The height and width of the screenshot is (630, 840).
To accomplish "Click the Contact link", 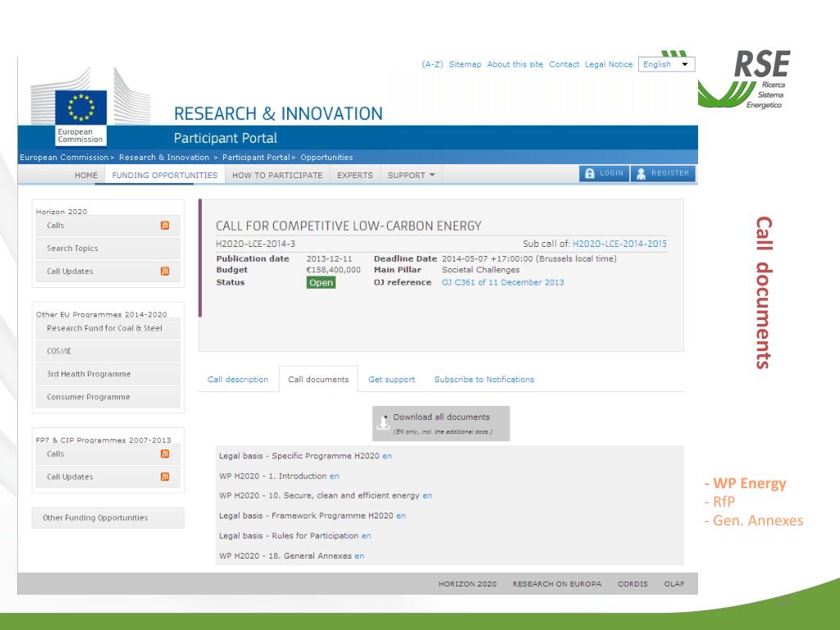I will coord(564,64).
